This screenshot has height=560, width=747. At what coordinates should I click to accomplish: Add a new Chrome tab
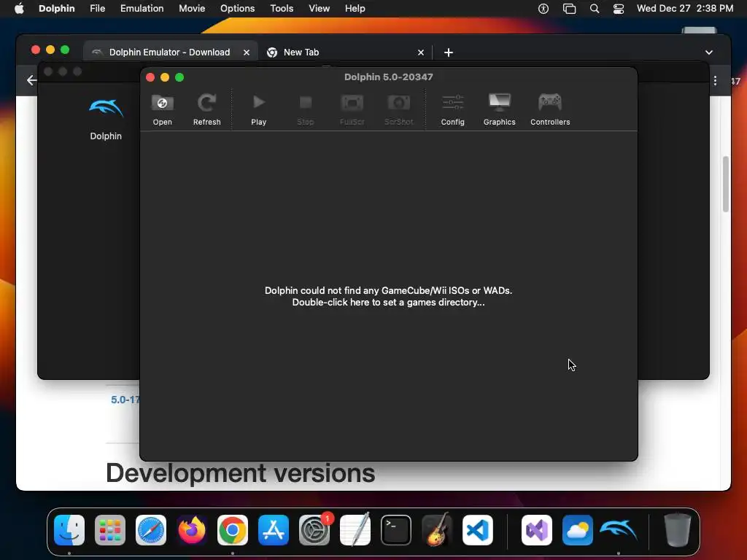pos(449,52)
